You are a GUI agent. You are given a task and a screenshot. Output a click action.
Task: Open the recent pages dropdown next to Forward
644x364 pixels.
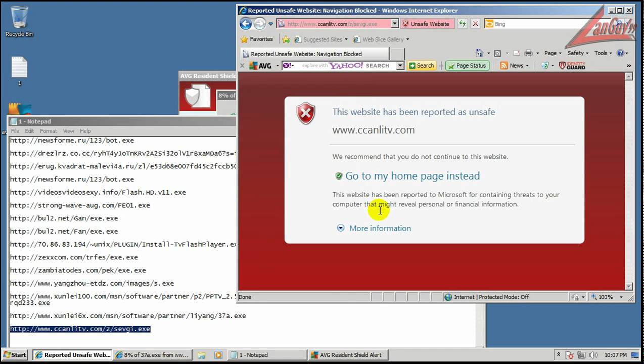pos(270,24)
